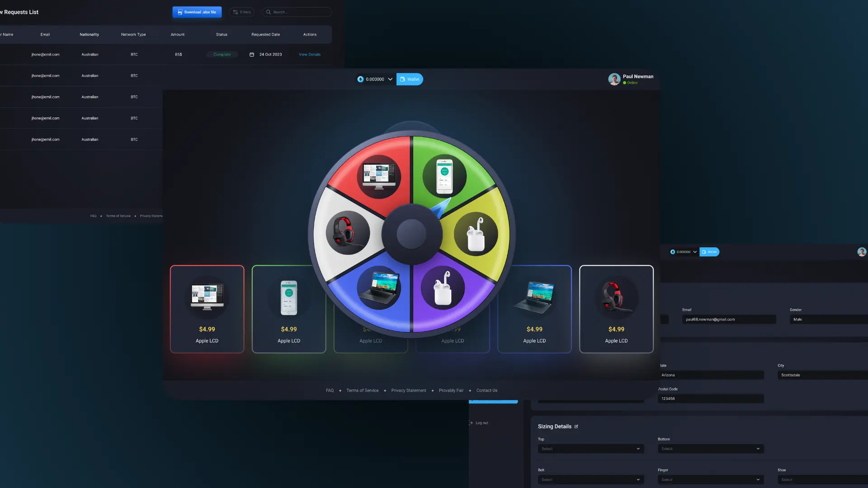The width and height of the screenshot is (868, 488).
Task: Open Provably Fair footer link
Action: (451, 390)
